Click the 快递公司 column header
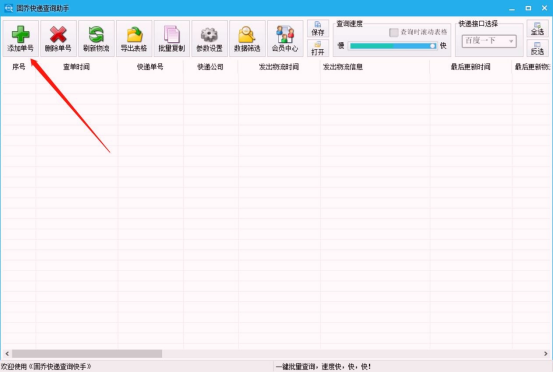The image size is (554, 373). click(x=210, y=67)
